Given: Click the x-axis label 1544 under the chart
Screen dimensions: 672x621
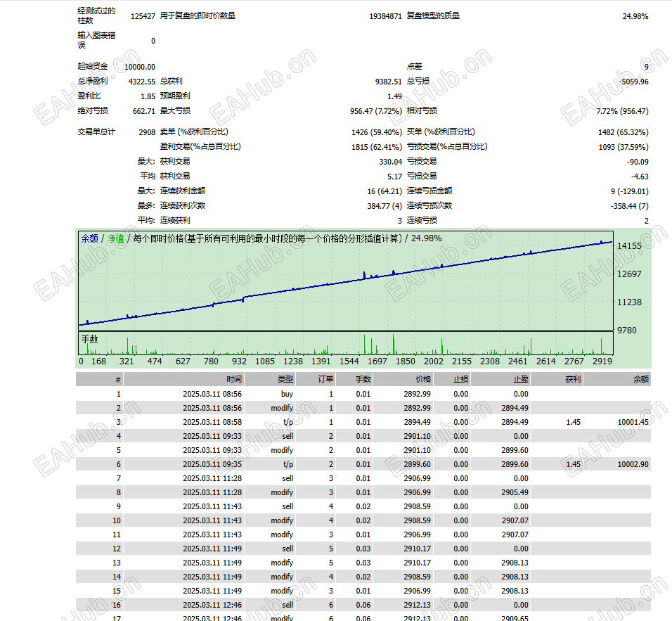Looking at the screenshot, I should click(x=349, y=361).
